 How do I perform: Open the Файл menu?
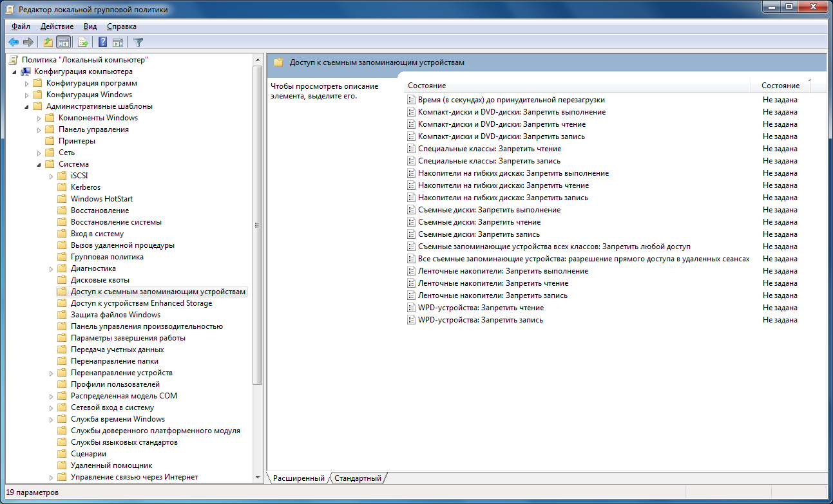click(x=21, y=26)
